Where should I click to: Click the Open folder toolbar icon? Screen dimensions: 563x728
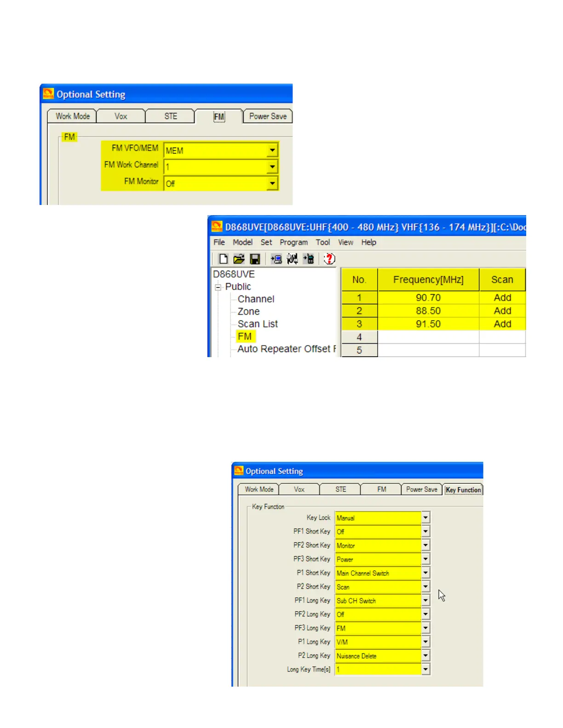pyautogui.click(x=239, y=259)
